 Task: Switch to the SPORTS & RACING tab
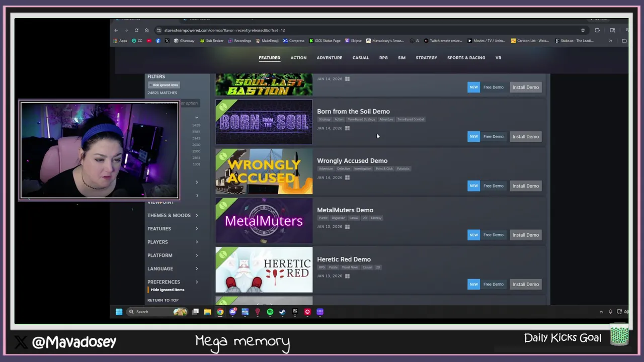[x=466, y=58]
